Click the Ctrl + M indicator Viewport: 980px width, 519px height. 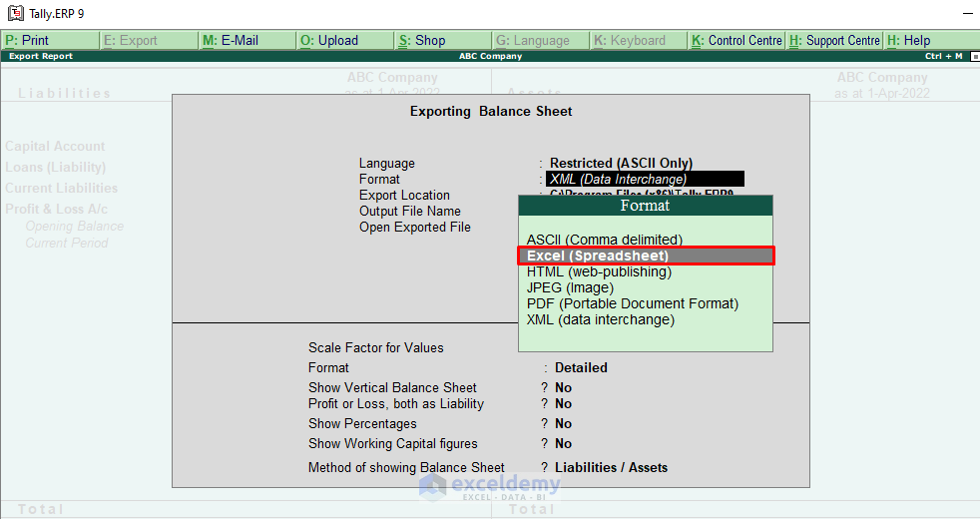pyautogui.click(x=944, y=56)
